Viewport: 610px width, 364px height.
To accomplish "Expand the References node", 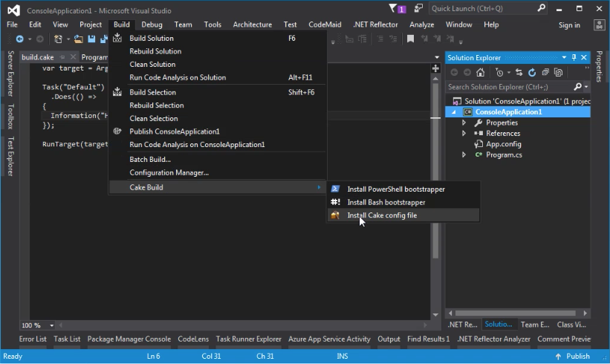I will [464, 134].
